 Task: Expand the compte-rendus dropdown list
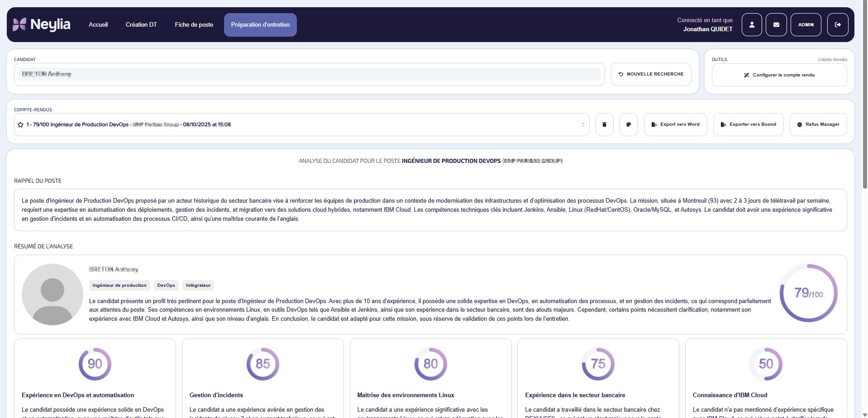pyautogui.click(x=583, y=124)
